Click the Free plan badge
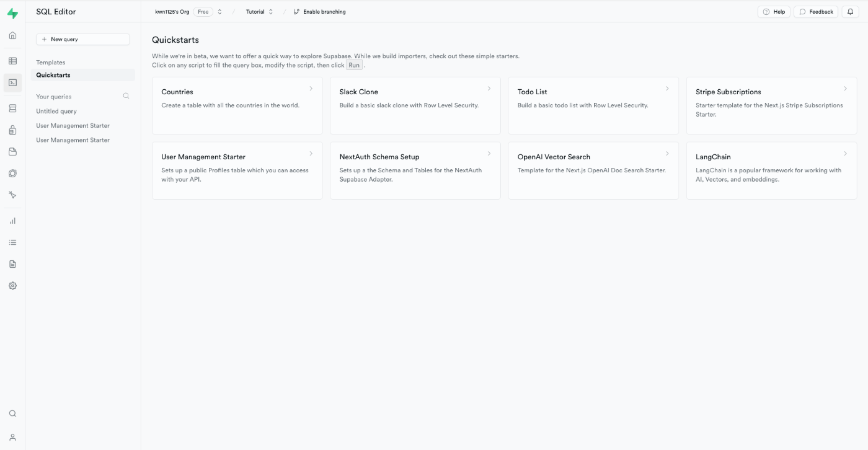 click(203, 12)
